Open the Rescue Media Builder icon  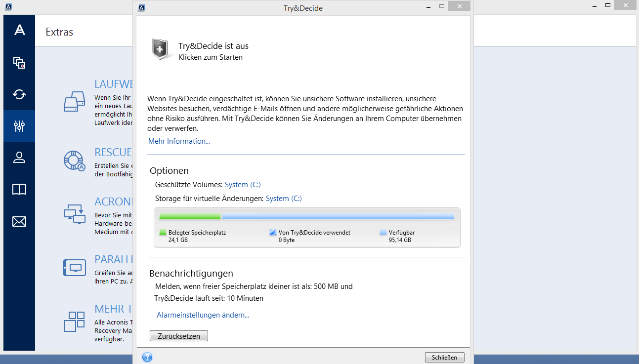tap(75, 161)
